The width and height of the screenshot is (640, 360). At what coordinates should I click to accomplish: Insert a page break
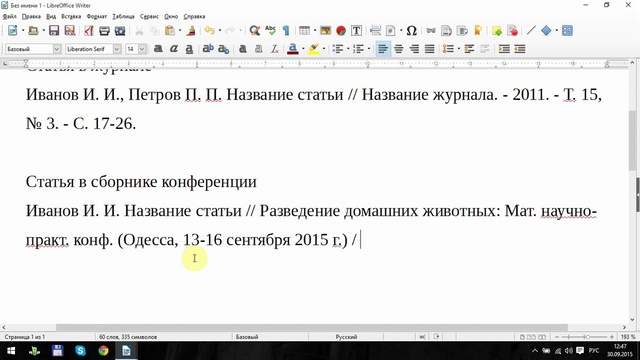(x=376, y=31)
